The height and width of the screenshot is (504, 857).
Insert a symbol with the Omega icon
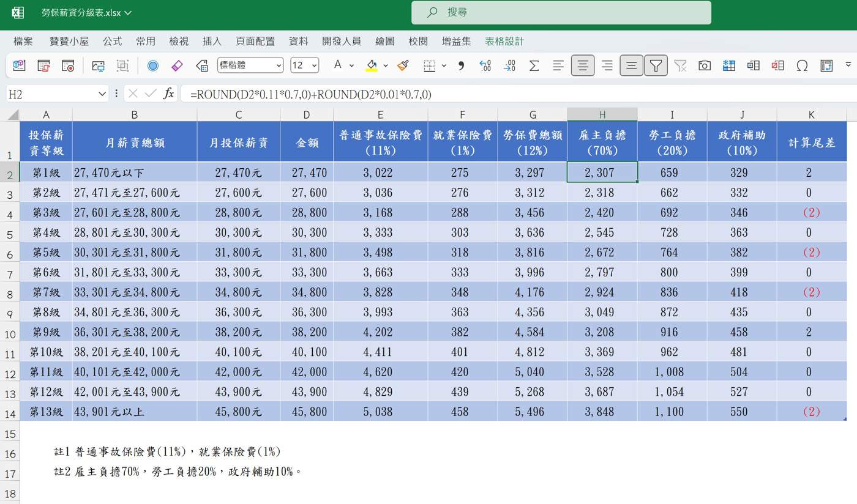(x=802, y=65)
